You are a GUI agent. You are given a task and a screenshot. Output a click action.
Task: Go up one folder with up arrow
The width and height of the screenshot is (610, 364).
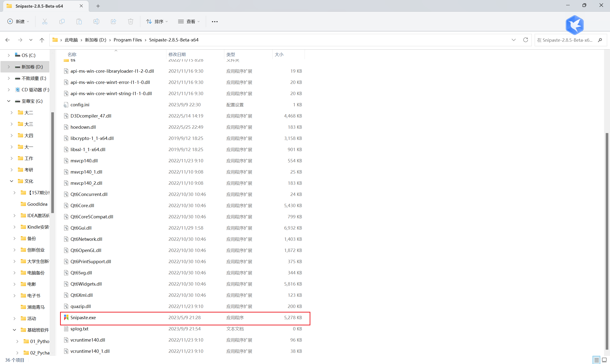coord(42,40)
